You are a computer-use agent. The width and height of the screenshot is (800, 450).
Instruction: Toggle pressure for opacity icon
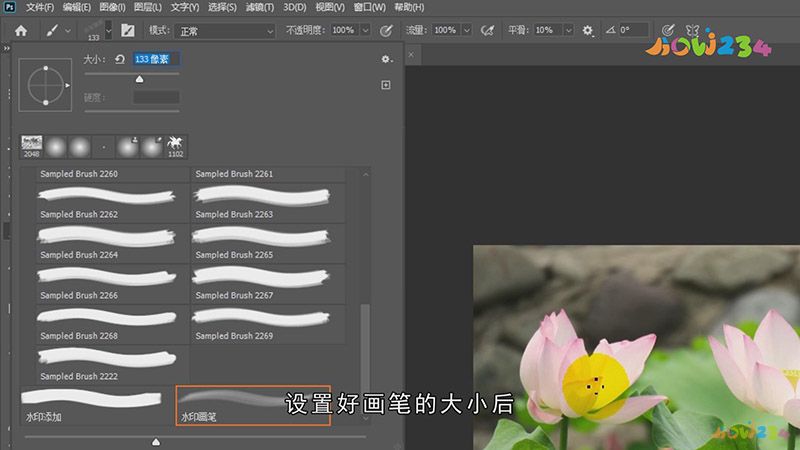click(x=386, y=31)
